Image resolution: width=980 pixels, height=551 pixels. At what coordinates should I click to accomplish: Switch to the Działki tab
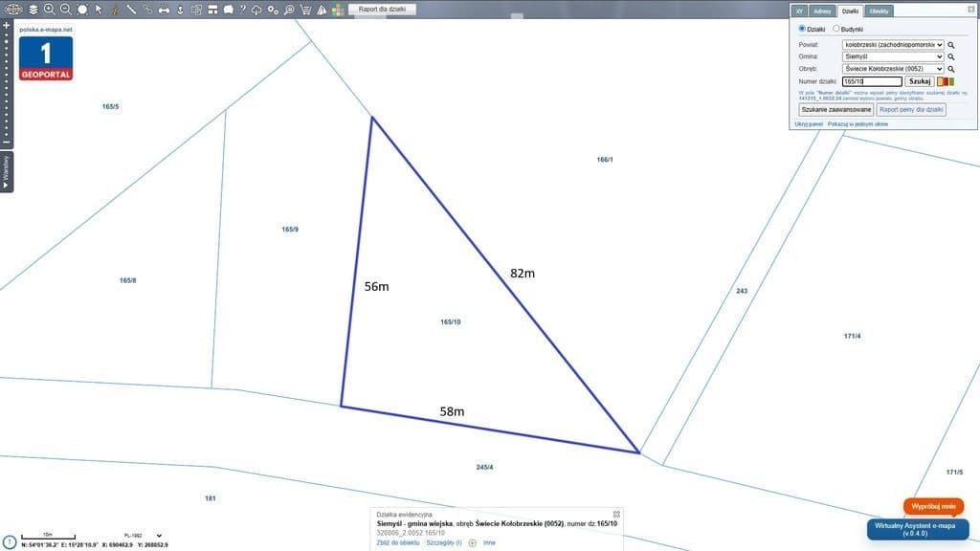(x=850, y=11)
